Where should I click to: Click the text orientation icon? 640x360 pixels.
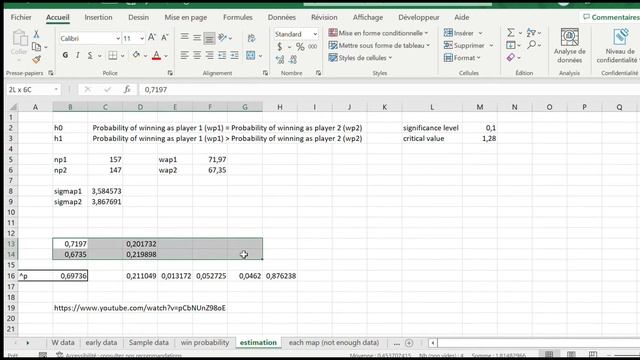[222, 38]
